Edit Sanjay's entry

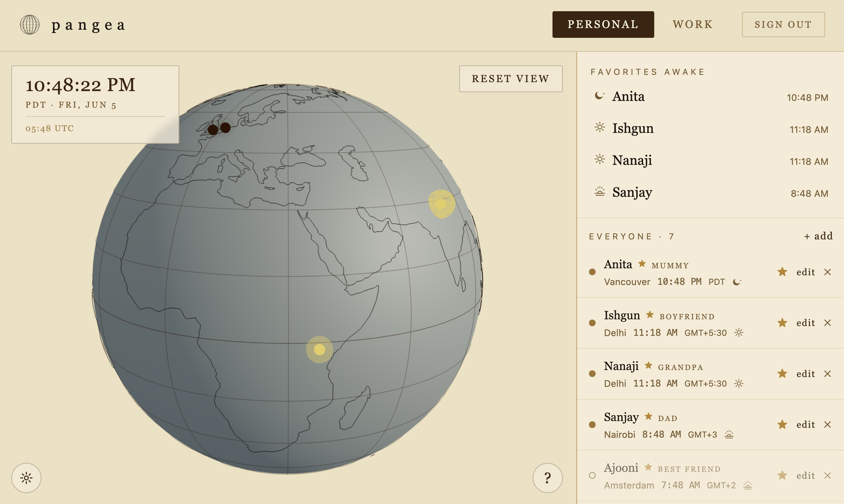click(x=806, y=425)
